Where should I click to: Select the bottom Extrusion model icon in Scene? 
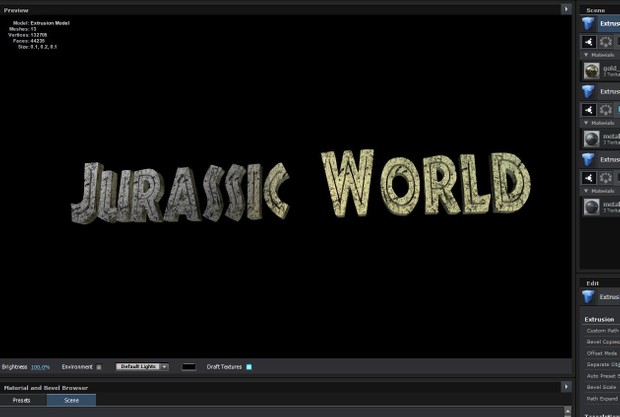[588, 160]
